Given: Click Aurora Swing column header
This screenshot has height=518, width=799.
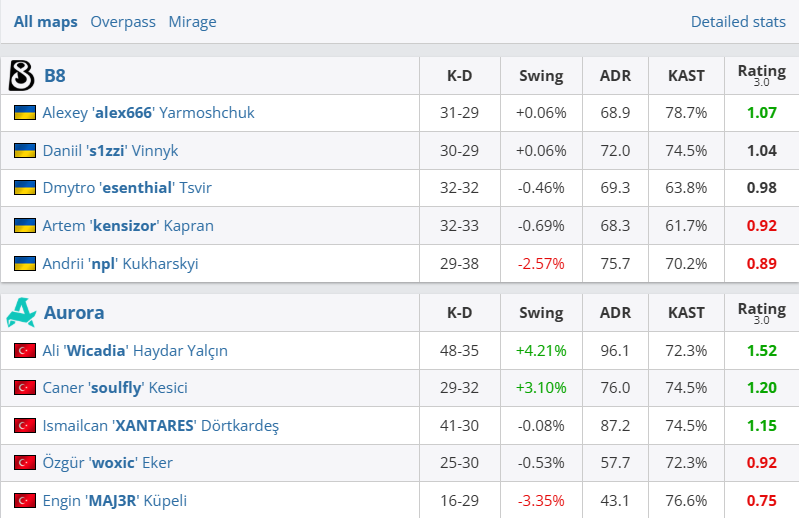Looking at the screenshot, I should (x=541, y=313).
